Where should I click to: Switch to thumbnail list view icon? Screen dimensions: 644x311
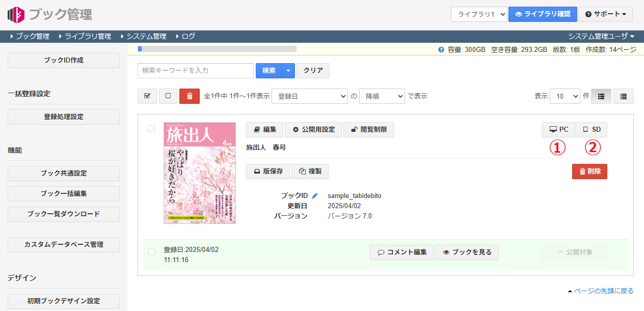click(x=601, y=96)
